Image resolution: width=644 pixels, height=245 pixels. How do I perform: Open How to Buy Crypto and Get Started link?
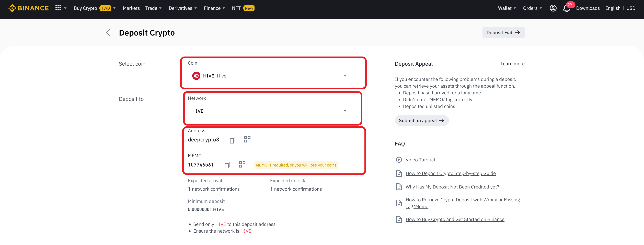pos(455,219)
